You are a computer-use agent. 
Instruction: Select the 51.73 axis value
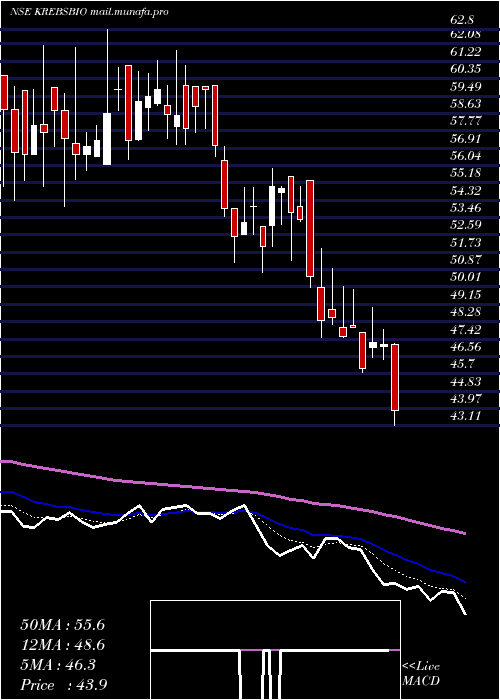pos(466,243)
